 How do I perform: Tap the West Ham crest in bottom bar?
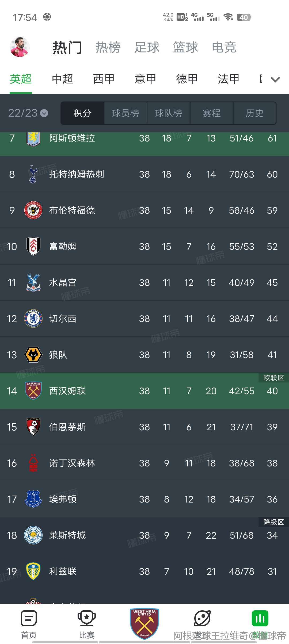pyautogui.click(x=144, y=624)
